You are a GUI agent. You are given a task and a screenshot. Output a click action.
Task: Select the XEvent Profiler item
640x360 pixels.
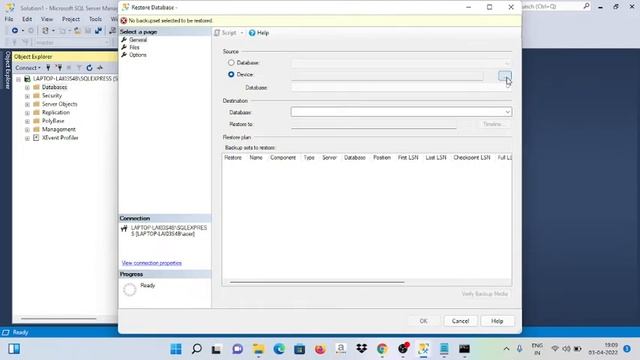60,138
